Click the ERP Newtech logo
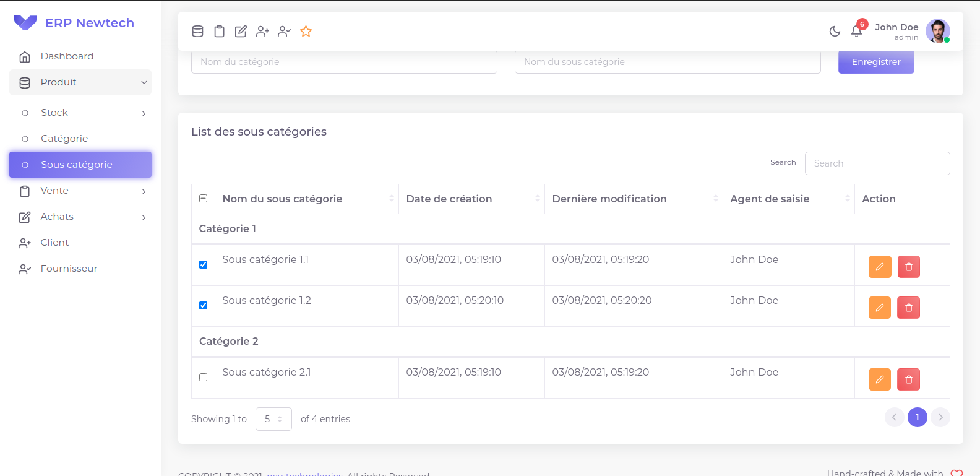Screen dimensions: 980x476 pyautogui.click(x=74, y=23)
